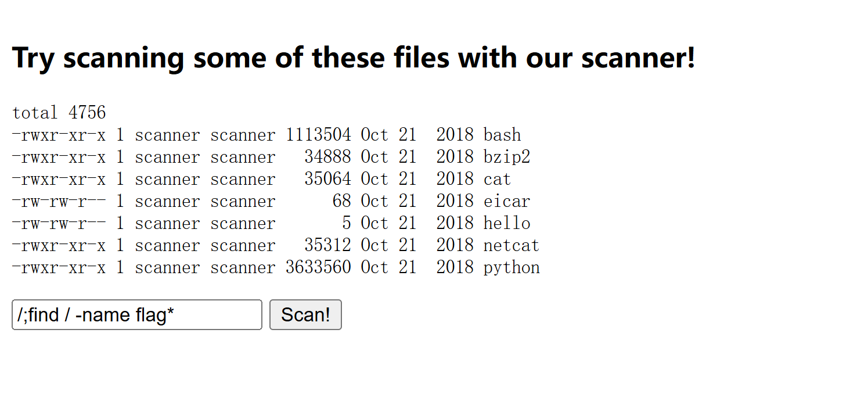Click the 'netcat' filename in listing

512,245
